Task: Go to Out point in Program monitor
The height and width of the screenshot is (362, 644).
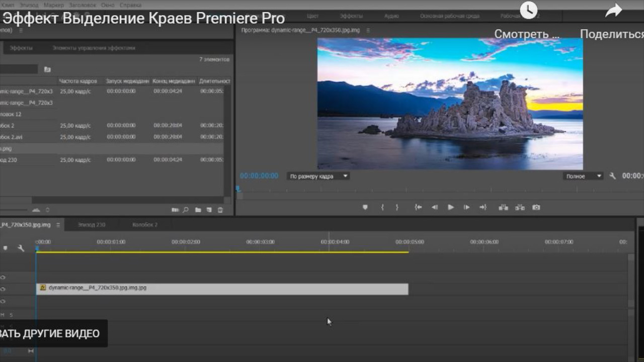Action: (x=483, y=207)
